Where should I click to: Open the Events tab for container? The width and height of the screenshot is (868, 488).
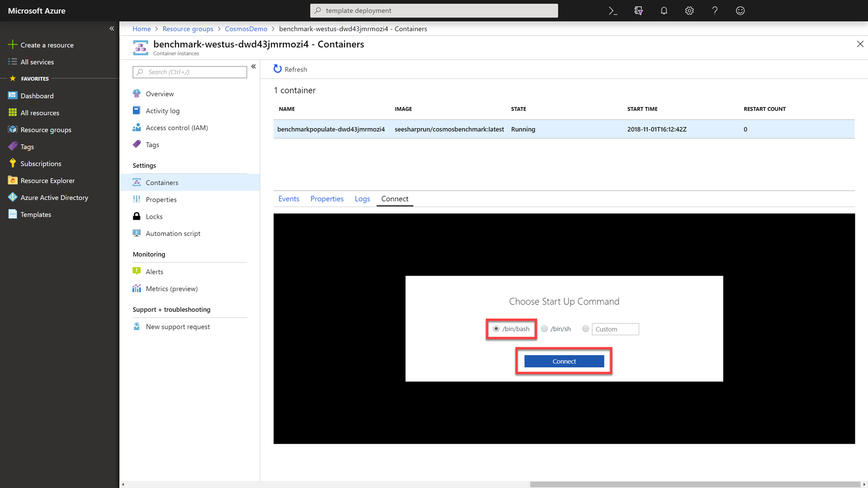click(x=288, y=198)
